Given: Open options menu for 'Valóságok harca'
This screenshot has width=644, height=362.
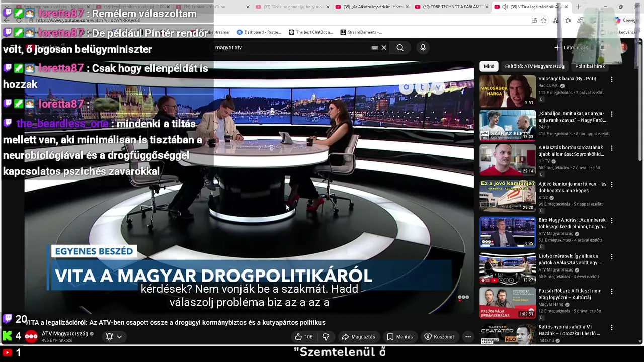Looking at the screenshot, I should [612, 79].
